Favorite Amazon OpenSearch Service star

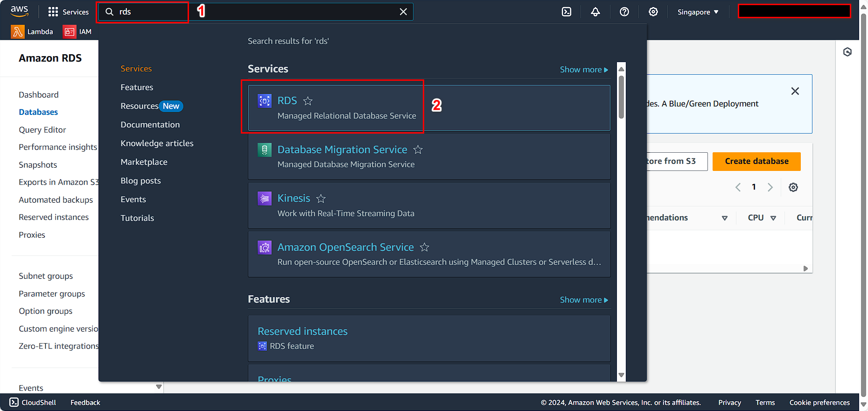pyautogui.click(x=425, y=247)
